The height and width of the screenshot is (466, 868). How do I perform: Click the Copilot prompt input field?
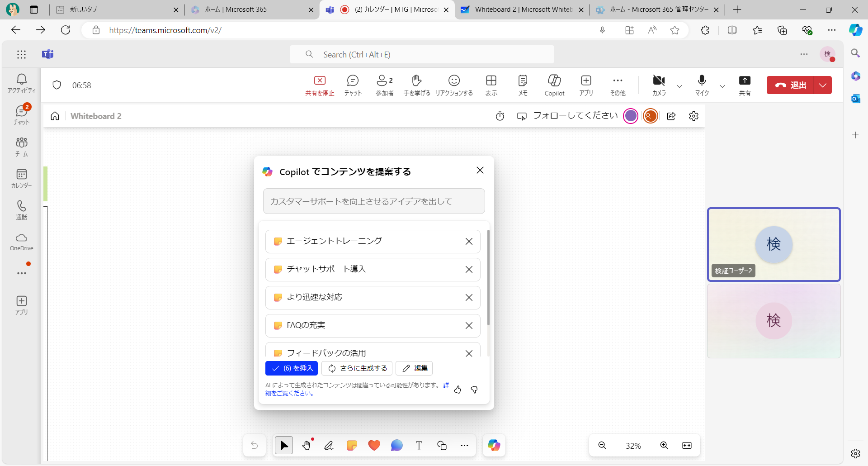coord(374,201)
